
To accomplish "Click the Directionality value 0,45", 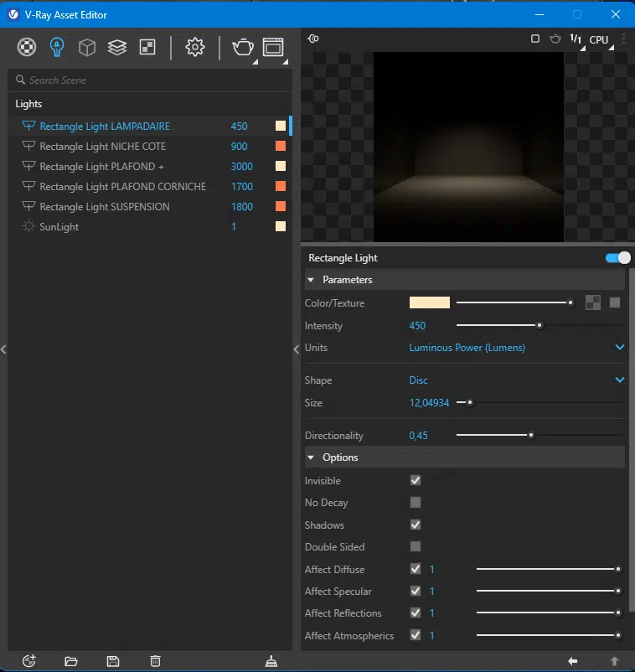I will tap(418, 436).
